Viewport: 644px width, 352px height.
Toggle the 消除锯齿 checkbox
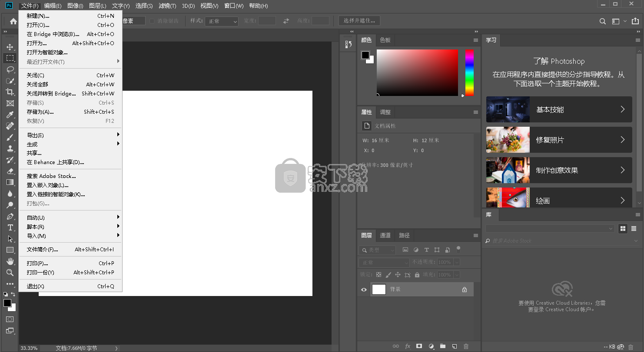coord(152,21)
